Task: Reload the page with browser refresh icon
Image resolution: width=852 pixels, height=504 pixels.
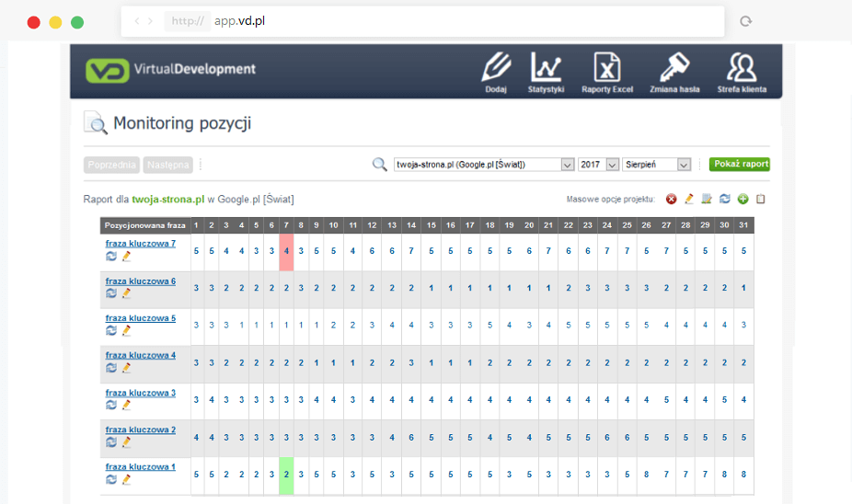Action: [x=746, y=21]
